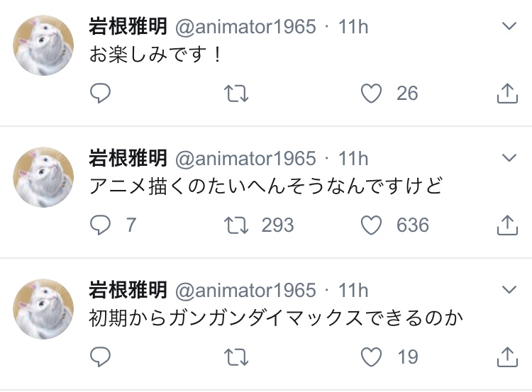The width and height of the screenshot is (532, 392).
Task: Reply to the ダイマックス tweet
Action: [101, 357]
